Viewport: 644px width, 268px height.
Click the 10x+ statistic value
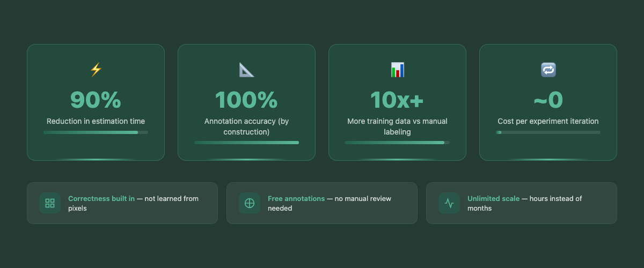click(397, 100)
